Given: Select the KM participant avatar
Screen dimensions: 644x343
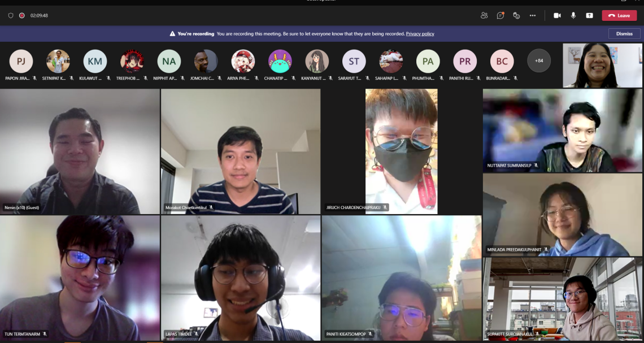Looking at the screenshot, I should click(x=95, y=61).
